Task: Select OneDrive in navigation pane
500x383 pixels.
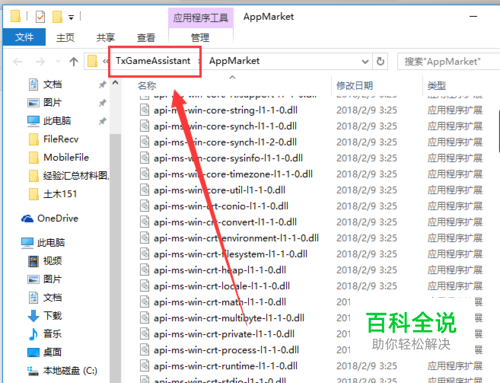Action: point(58,218)
